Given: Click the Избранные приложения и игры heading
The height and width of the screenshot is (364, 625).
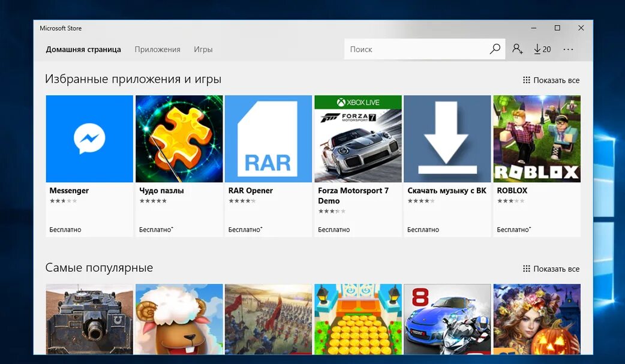Looking at the screenshot, I should coord(133,79).
